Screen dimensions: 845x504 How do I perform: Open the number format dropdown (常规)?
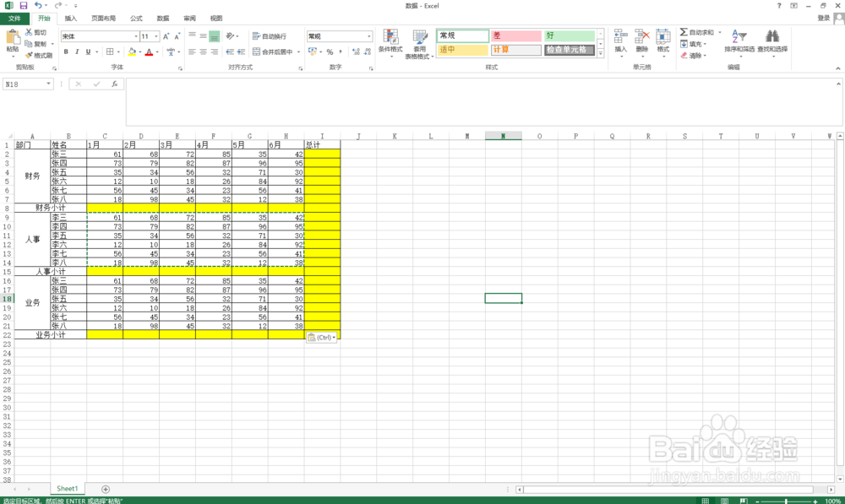(369, 36)
